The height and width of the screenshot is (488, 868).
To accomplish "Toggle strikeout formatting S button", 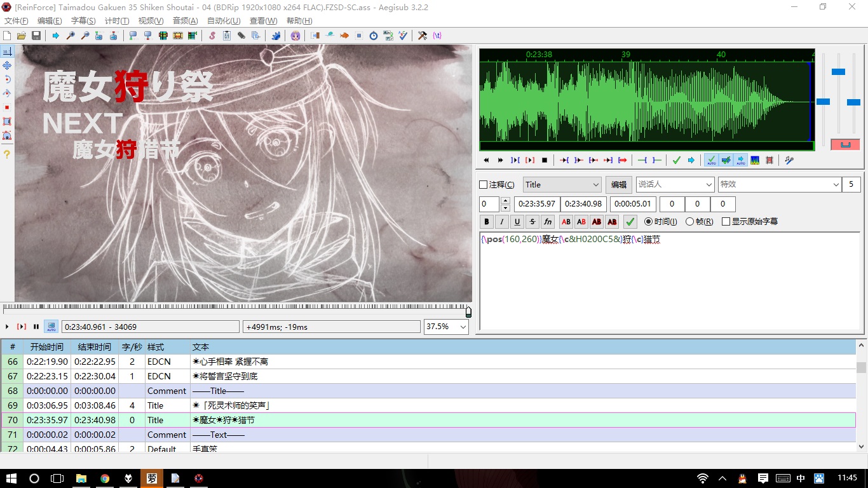I will point(532,222).
